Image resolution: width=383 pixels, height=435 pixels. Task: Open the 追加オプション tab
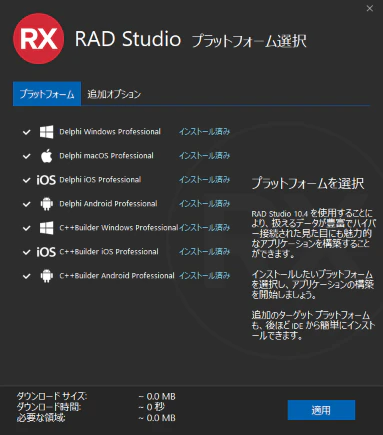[114, 94]
